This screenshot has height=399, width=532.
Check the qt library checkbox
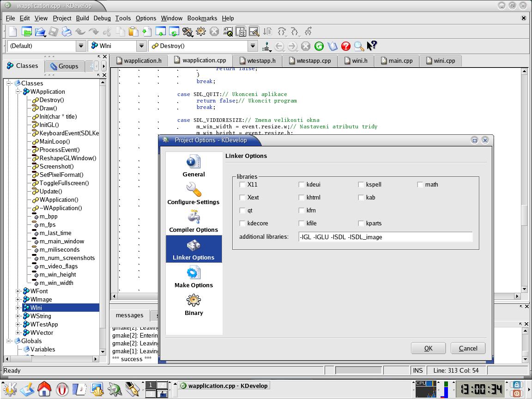pyautogui.click(x=242, y=211)
